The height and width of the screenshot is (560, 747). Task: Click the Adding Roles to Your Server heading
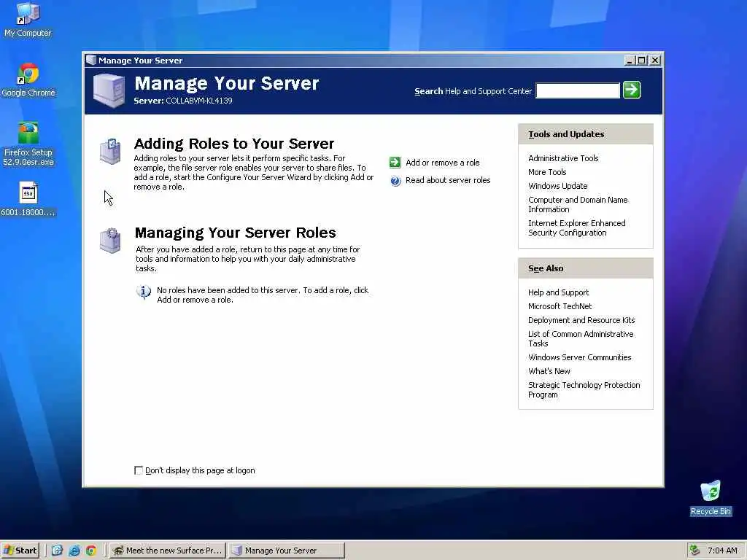click(234, 144)
